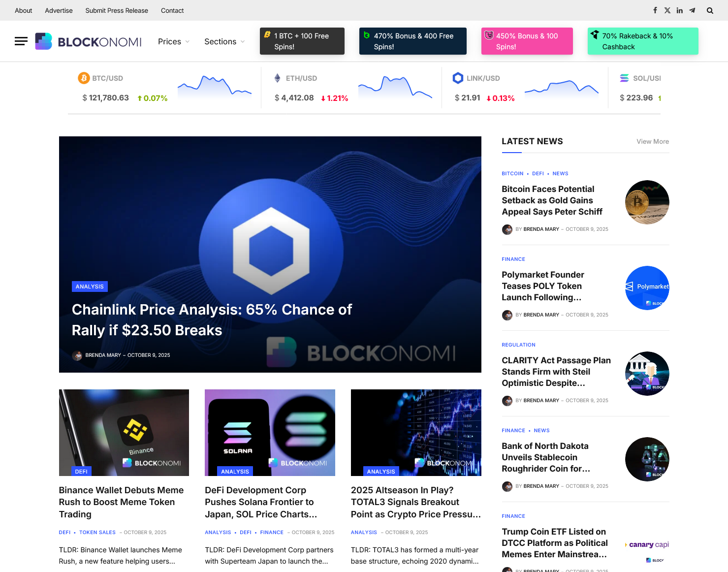Click the Advertise menu item
728x572 pixels.
[x=58, y=10]
